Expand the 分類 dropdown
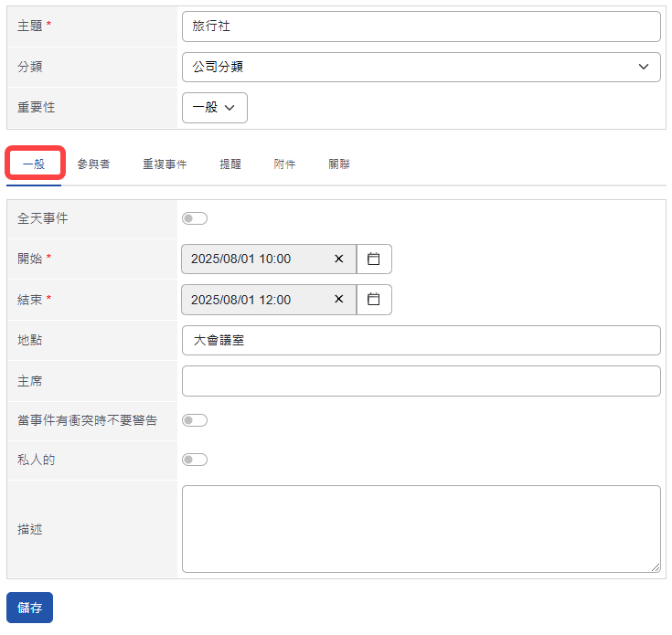 (421, 67)
